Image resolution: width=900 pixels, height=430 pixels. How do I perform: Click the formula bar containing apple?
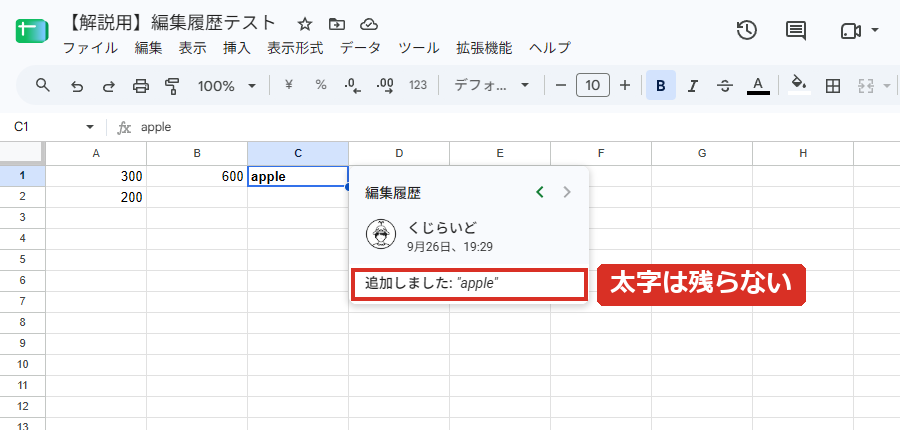[517, 127]
